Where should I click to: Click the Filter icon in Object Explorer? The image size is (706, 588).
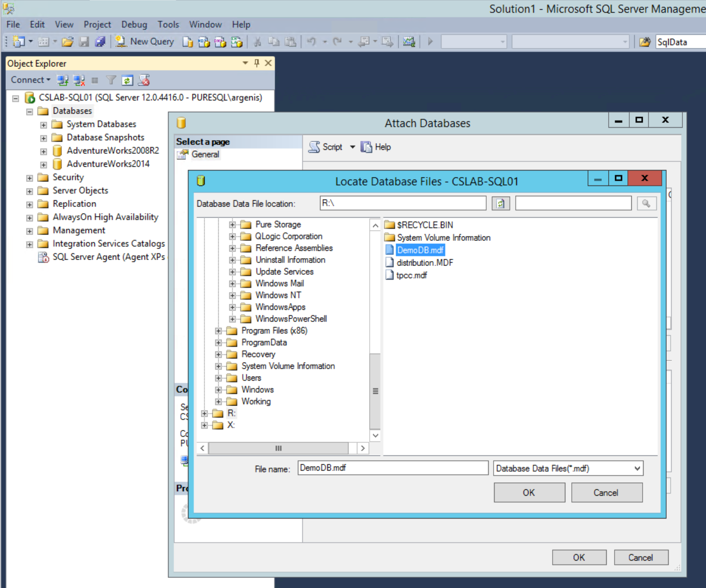(111, 80)
